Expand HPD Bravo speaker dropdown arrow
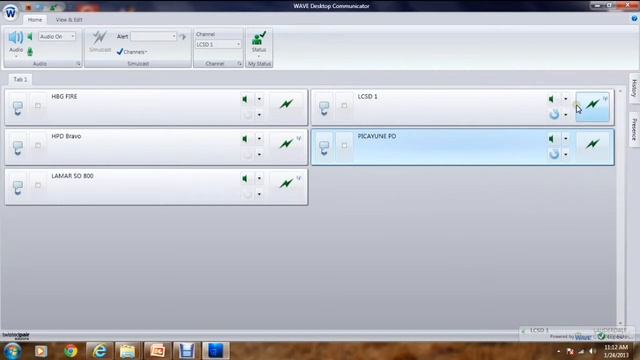This screenshot has height=360, width=640. (259, 139)
